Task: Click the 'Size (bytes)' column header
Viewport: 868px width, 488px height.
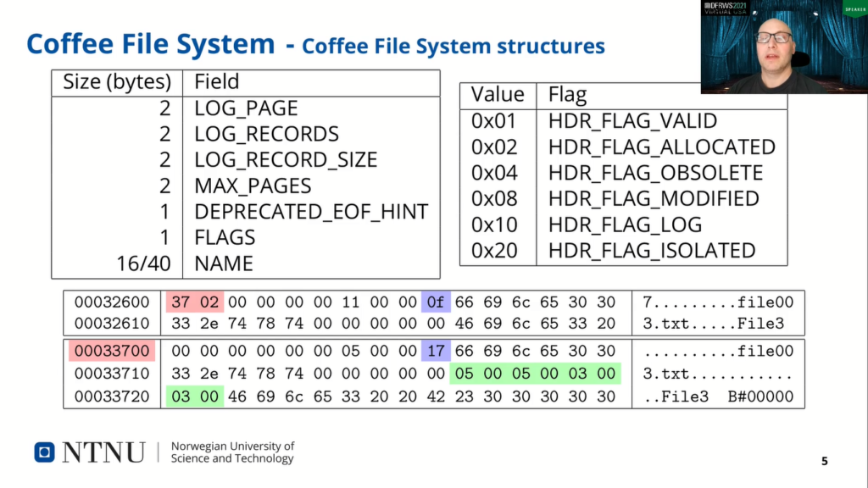Action: [117, 82]
